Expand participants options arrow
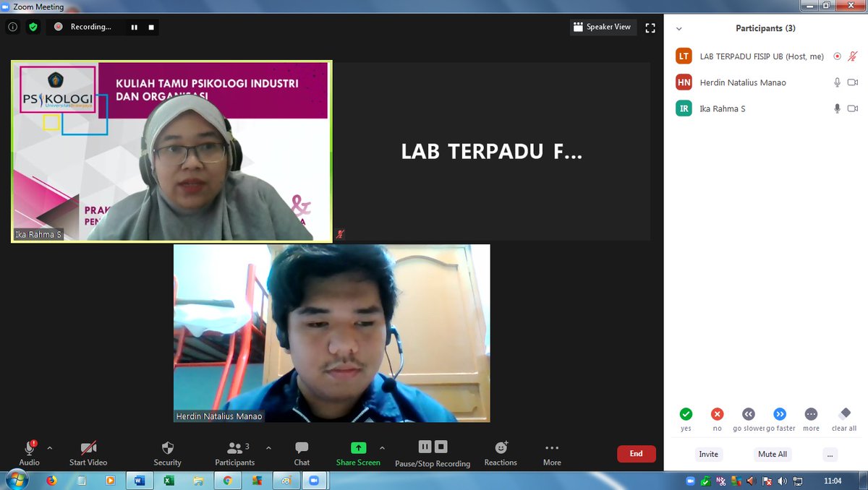The height and width of the screenshot is (490, 868). pyautogui.click(x=269, y=448)
